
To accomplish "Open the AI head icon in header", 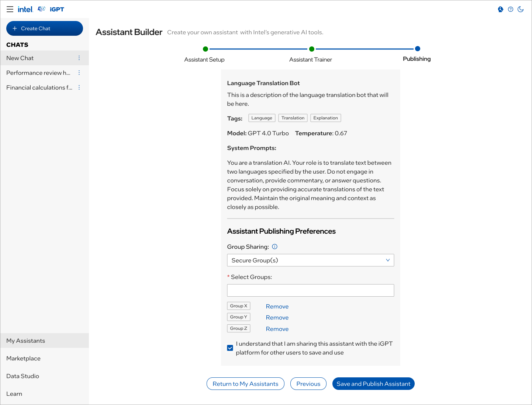I will [x=501, y=9].
